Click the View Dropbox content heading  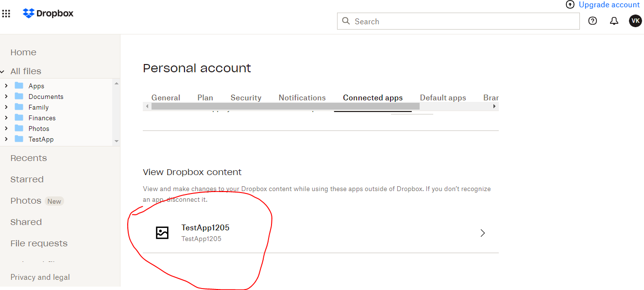192,172
